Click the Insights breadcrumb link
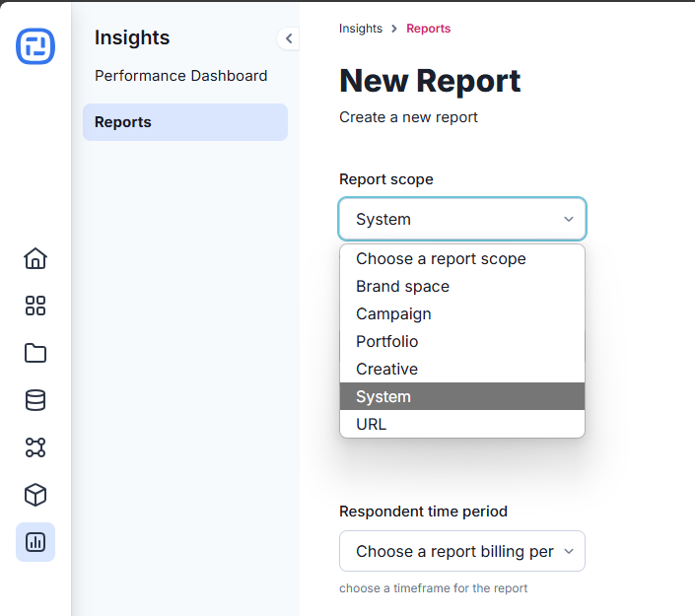Image resolution: width=695 pixels, height=616 pixels. click(361, 29)
